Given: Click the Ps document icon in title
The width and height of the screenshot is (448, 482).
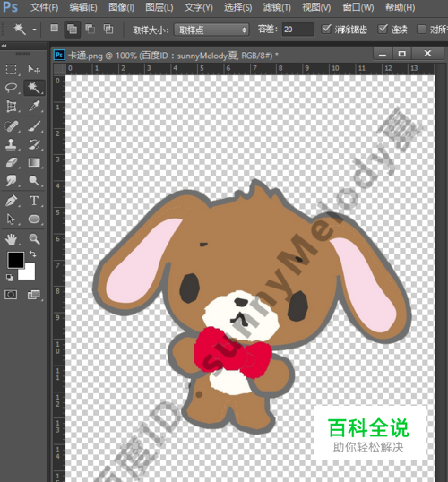Looking at the screenshot, I should pyautogui.click(x=59, y=56).
